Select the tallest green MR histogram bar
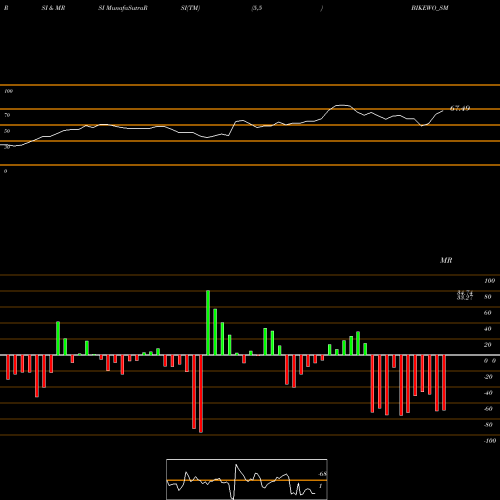Screen dimensions: 500x500 tap(208, 323)
